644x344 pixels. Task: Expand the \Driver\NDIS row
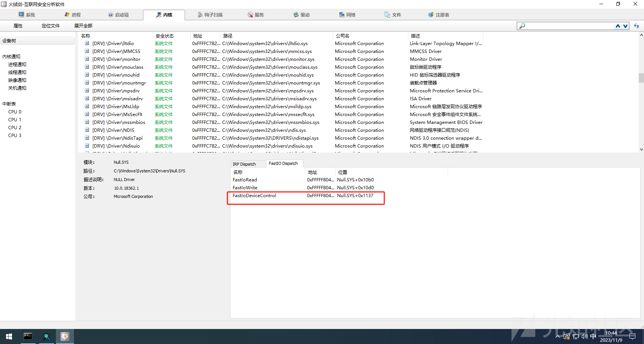coord(87,130)
